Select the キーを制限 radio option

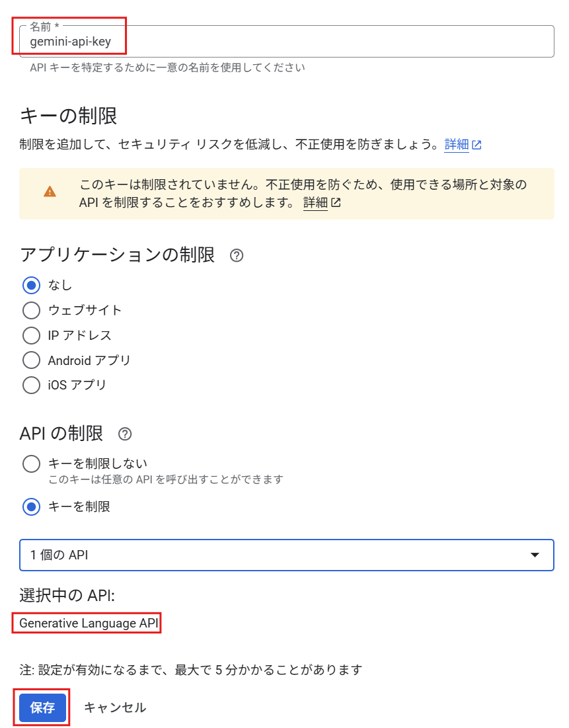coord(31,507)
